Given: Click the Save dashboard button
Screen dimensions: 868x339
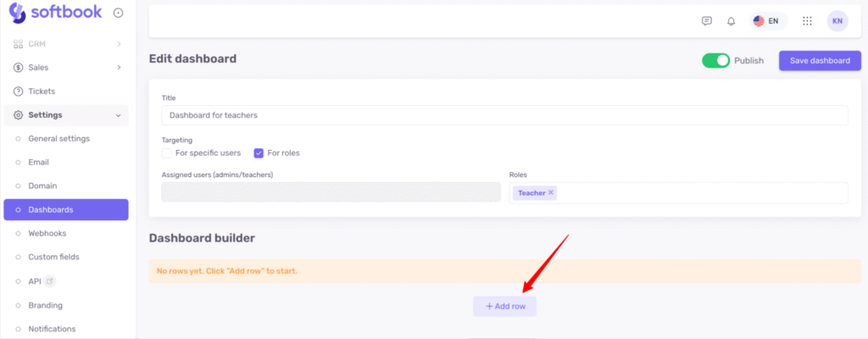Looking at the screenshot, I should [820, 60].
